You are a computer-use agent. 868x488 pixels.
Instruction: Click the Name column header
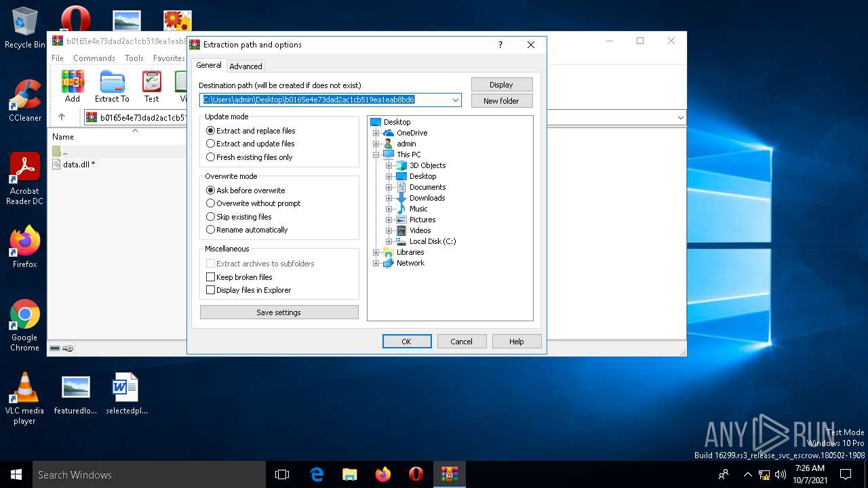(x=63, y=136)
